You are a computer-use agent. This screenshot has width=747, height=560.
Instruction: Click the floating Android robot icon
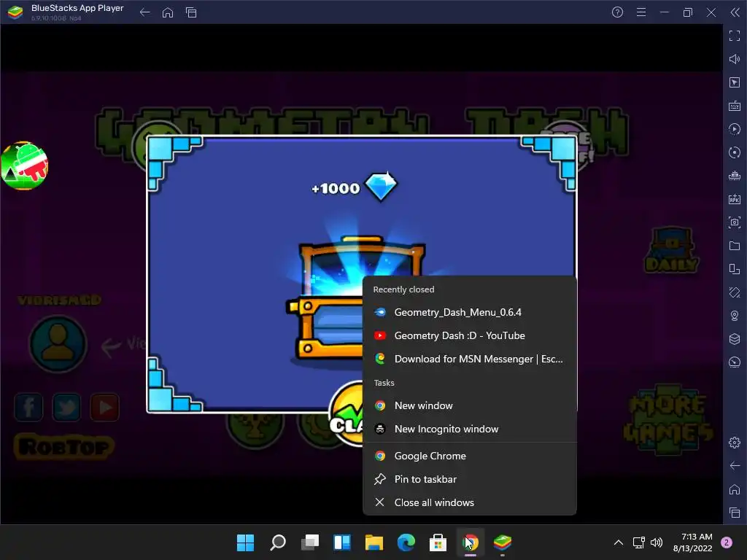pyautogui.click(x=24, y=166)
